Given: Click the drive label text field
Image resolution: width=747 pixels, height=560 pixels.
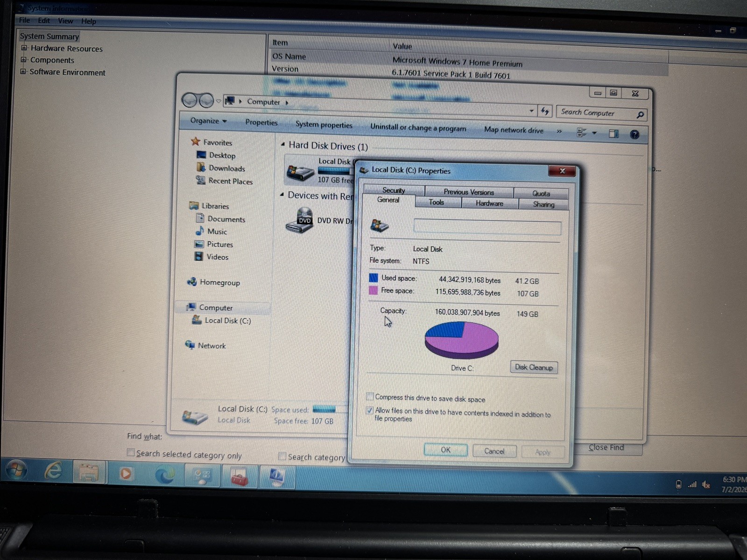Looking at the screenshot, I should 487,227.
